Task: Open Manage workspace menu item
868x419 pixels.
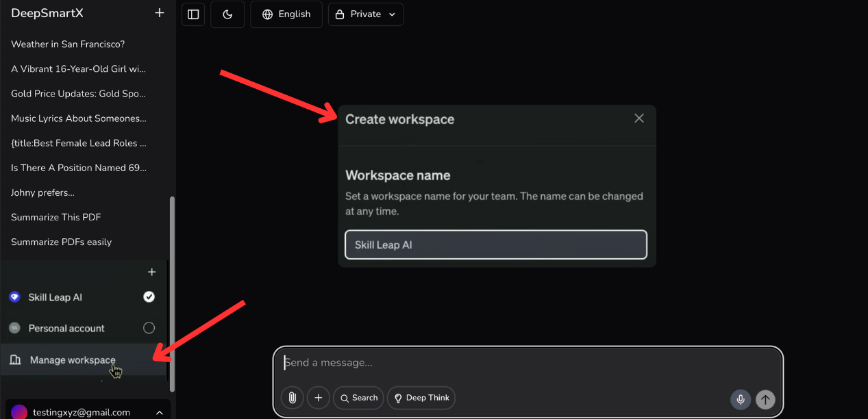Action: [73, 360]
